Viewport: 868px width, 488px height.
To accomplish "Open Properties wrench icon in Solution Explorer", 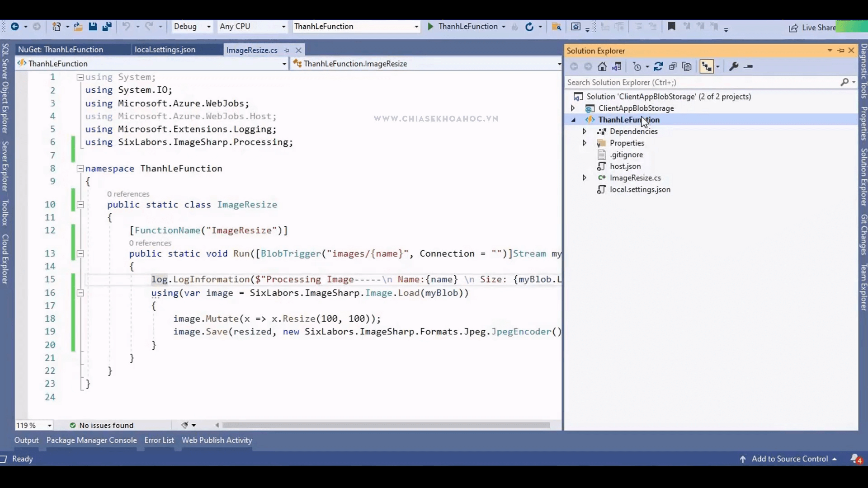I will click(734, 66).
